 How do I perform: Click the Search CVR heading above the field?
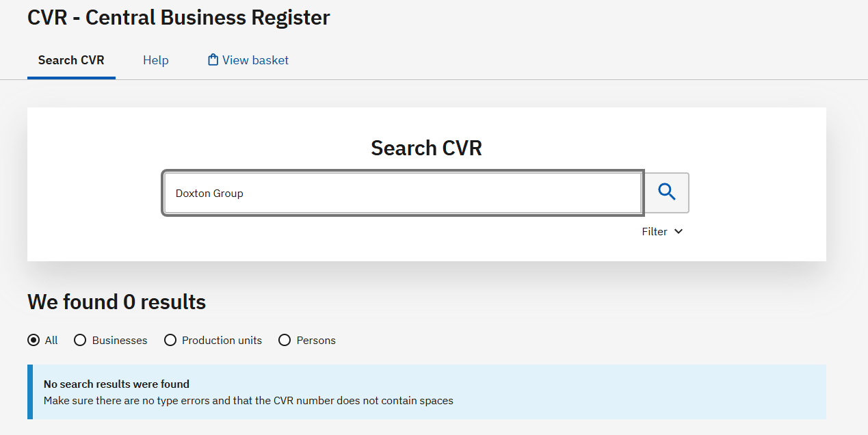pyautogui.click(x=426, y=148)
